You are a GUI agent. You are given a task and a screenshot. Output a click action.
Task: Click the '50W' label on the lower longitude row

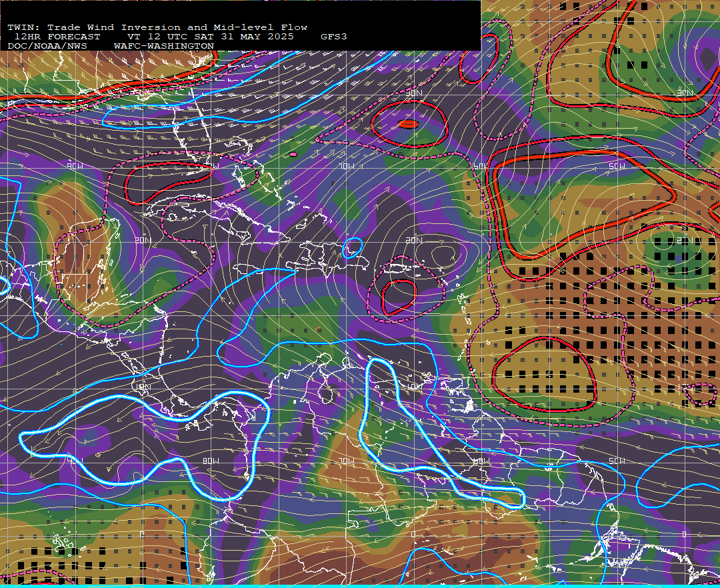pos(617,461)
